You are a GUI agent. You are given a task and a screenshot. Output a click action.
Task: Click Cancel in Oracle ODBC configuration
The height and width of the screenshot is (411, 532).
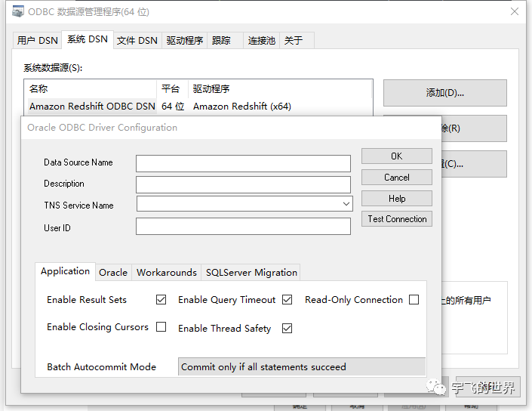point(397,178)
